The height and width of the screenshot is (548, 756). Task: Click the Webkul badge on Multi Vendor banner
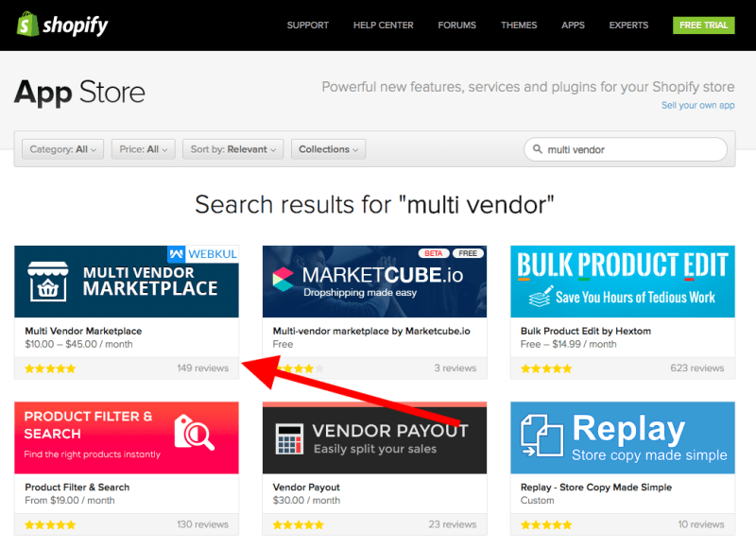point(202,254)
